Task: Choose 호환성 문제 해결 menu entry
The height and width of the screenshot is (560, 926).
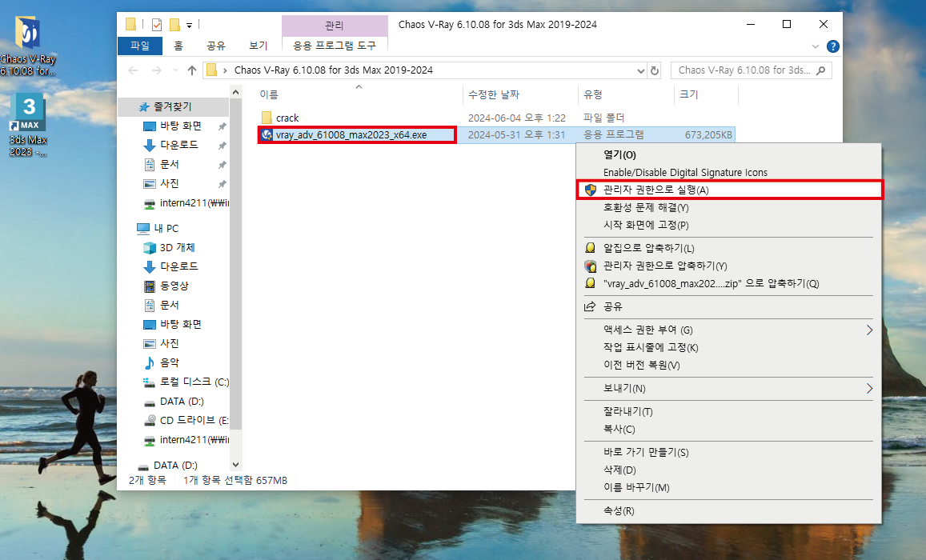Action: tap(729, 207)
